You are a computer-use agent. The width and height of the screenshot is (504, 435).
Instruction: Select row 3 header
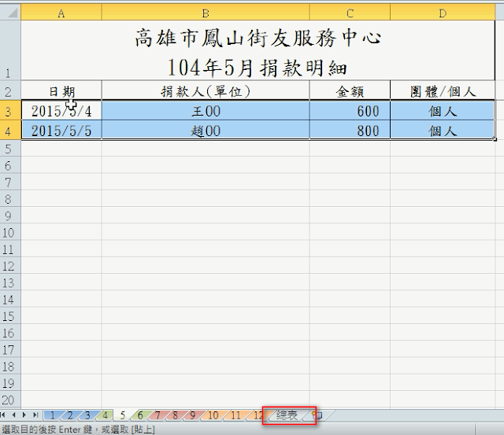pyautogui.click(x=10, y=110)
